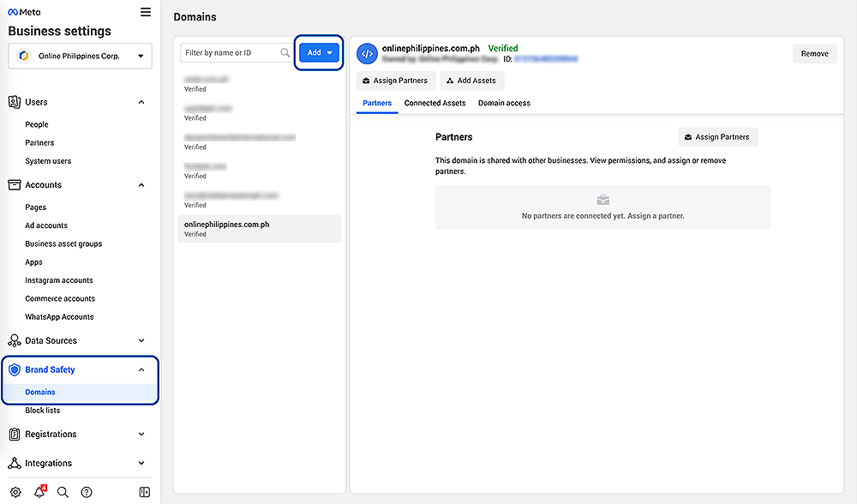Open the notifications bell with red badge
Image resolution: width=857 pixels, height=504 pixels.
tap(39, 491)
